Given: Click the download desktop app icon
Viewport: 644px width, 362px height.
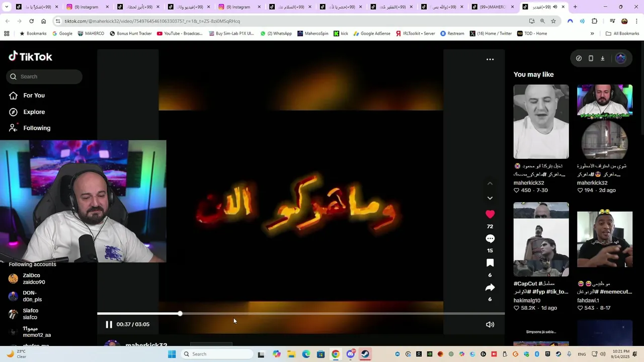Looking at the screenshot, I should point(603,58).
